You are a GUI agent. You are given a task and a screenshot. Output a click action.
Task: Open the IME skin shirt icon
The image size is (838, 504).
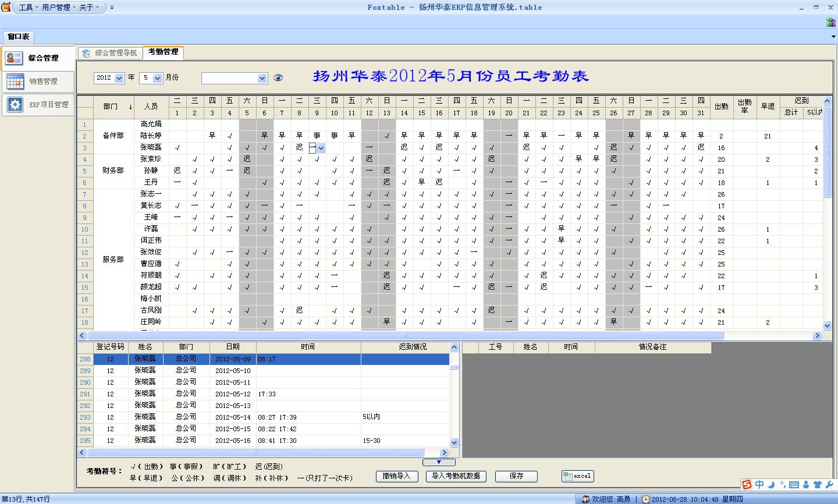pos(817,484)
